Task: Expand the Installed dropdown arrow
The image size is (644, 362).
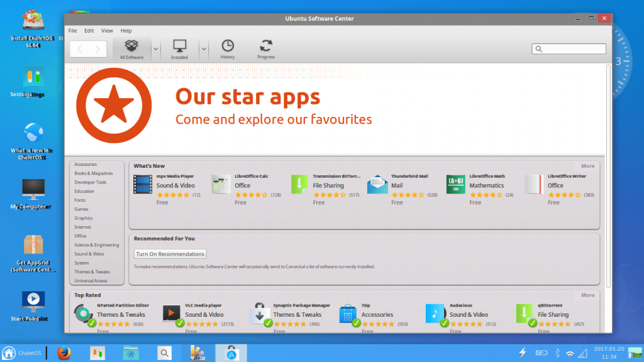Action: (x=204, y=49)
